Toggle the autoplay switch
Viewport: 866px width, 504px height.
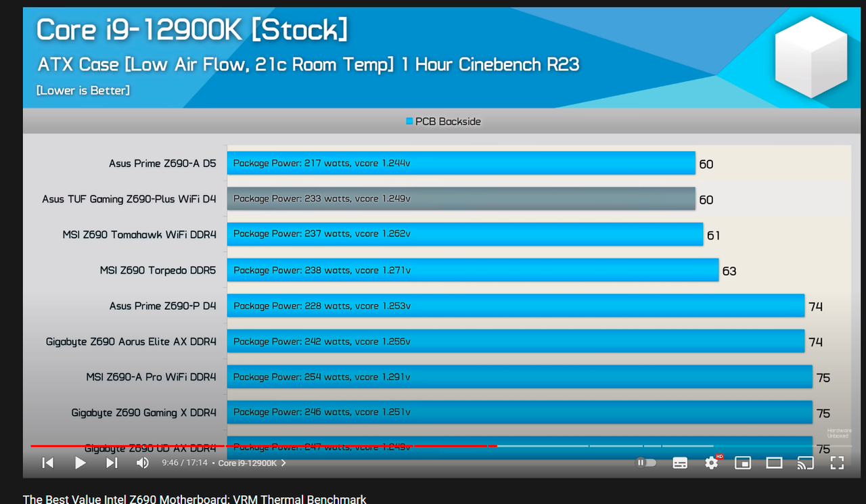[x=646, y=463]
